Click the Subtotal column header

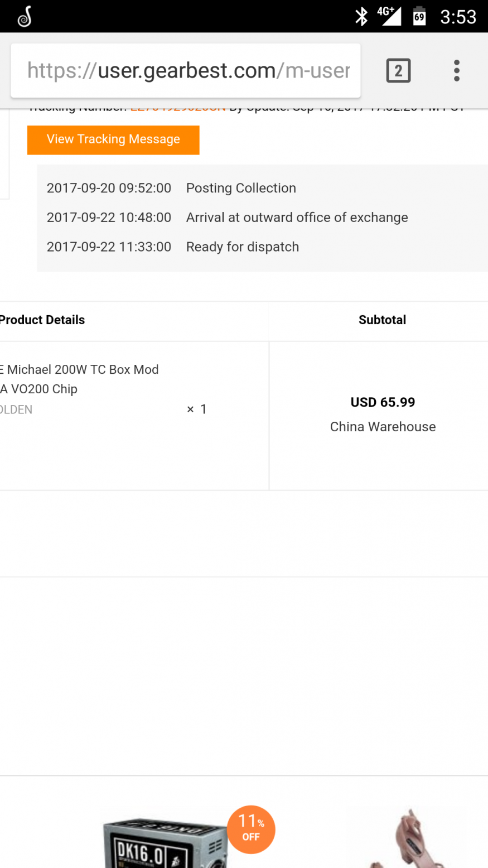click(x=382, y=320)
